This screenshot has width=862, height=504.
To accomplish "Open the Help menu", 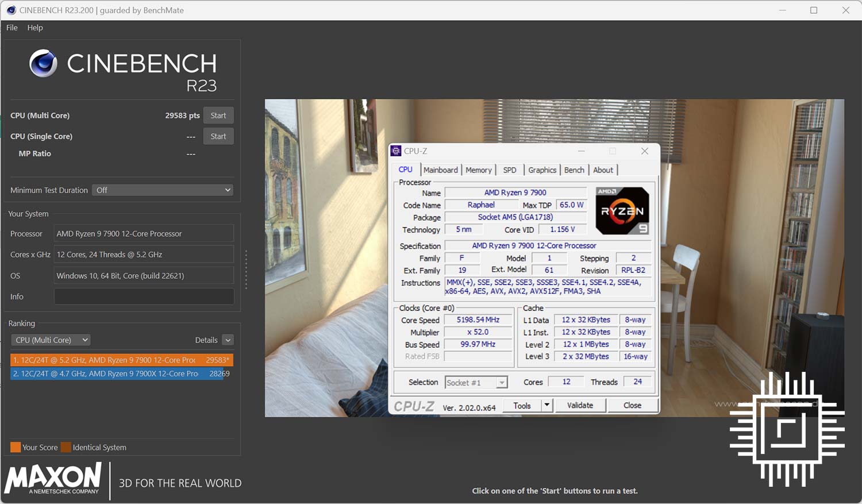I will (35, 28).
